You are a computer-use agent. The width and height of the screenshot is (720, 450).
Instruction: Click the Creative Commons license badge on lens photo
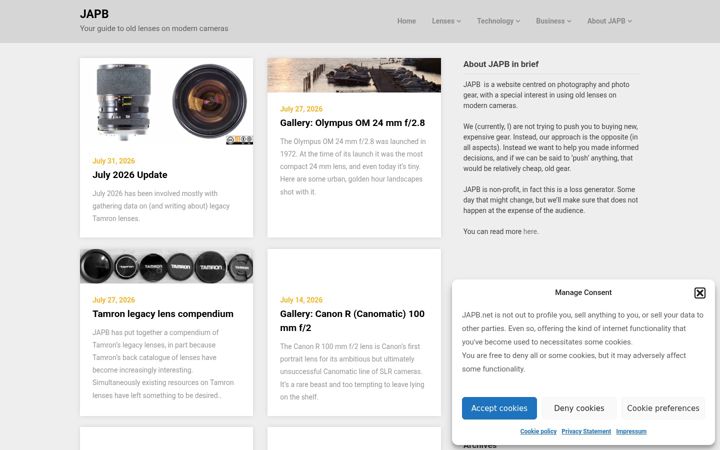239,140
